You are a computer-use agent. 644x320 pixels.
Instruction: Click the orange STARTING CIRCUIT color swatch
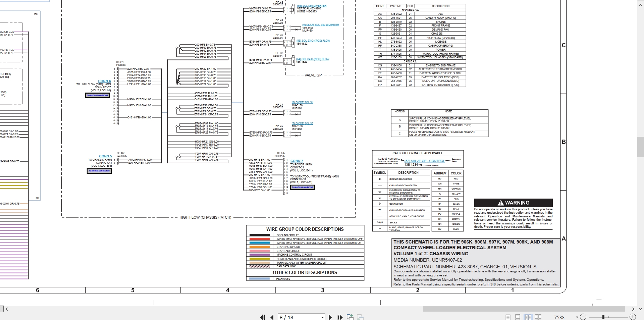260,247
